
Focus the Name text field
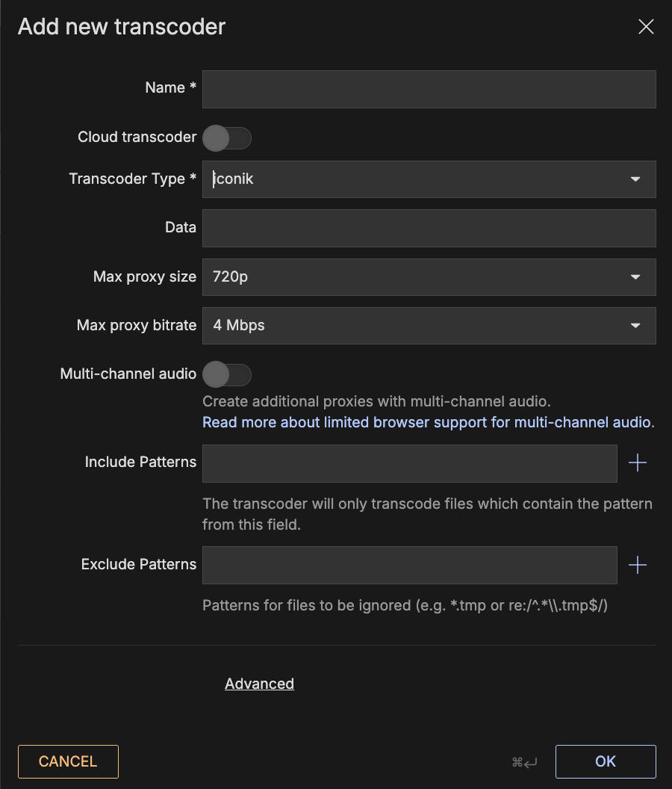429,90
